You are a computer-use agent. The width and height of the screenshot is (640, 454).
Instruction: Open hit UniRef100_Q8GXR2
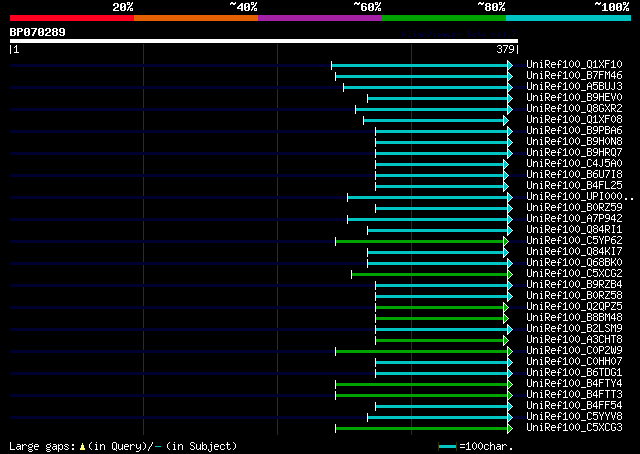[574, 109]
